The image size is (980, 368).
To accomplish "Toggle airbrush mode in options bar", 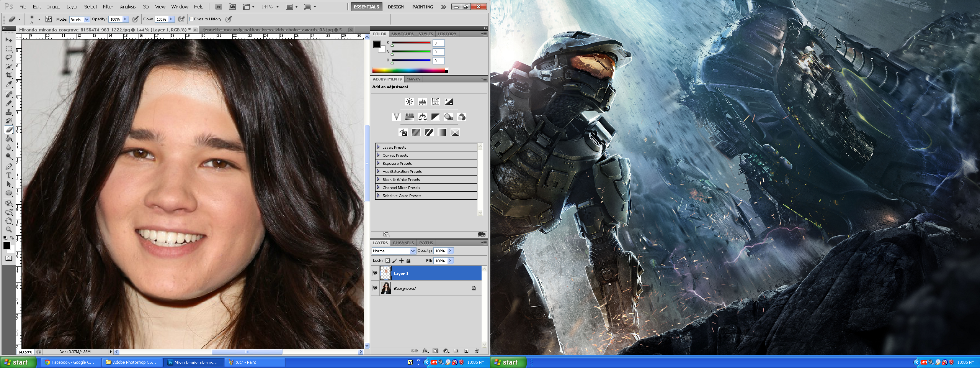I will [181, 19].
